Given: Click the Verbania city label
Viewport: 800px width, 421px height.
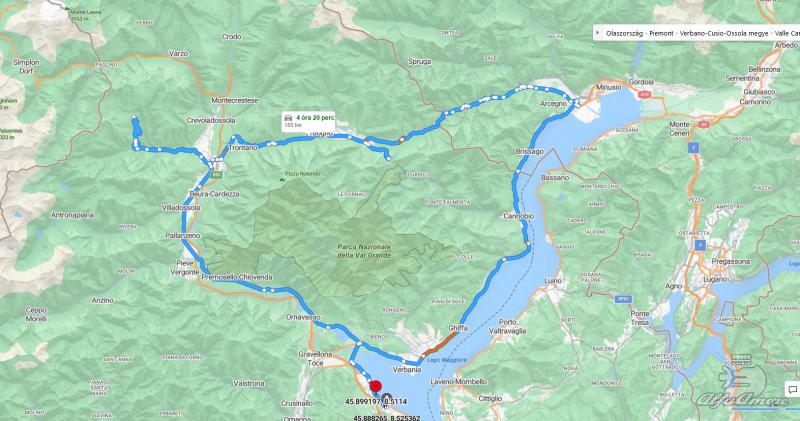Looking at the screenshot, I should point(407,369).
